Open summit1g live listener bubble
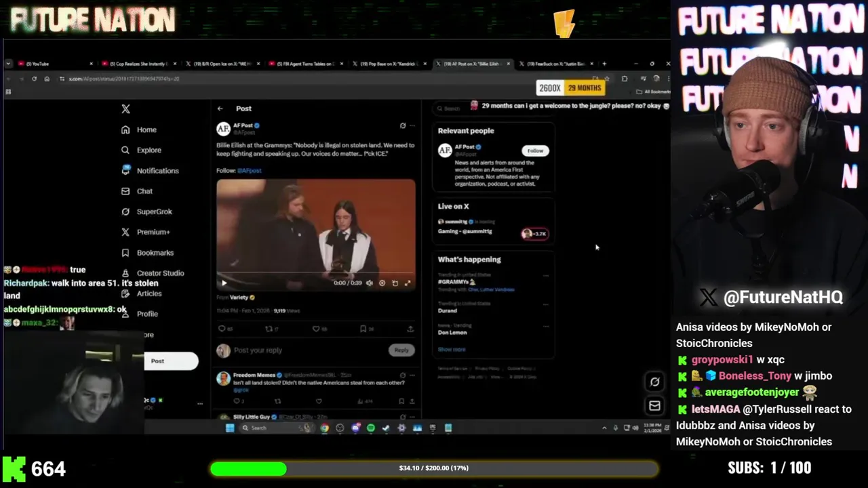Viewport: 868px width, 488px height. pyautogui.click(x=535, y=234)
